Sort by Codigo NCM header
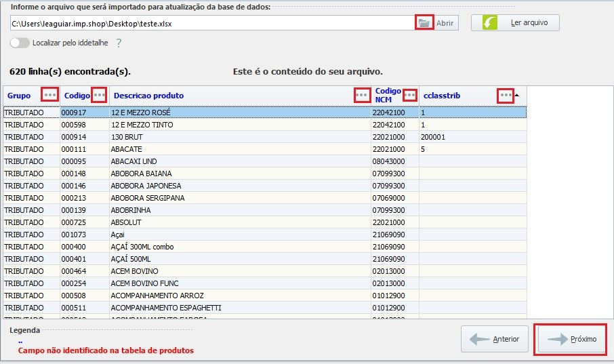 coord(388,95)
